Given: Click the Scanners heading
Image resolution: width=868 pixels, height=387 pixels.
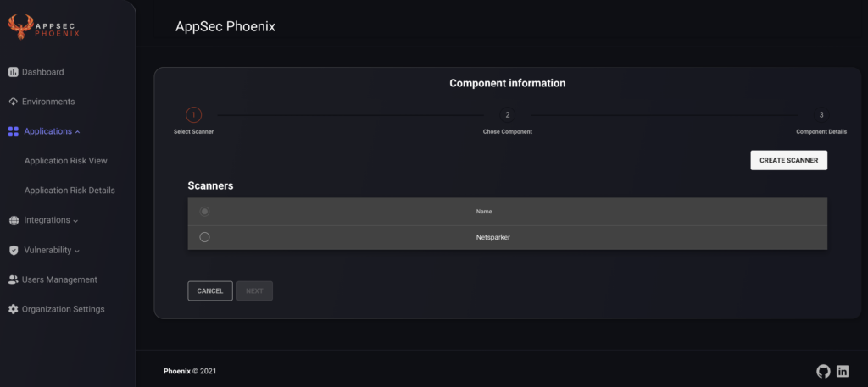Looking at the screenshot, I should [210, 185].
